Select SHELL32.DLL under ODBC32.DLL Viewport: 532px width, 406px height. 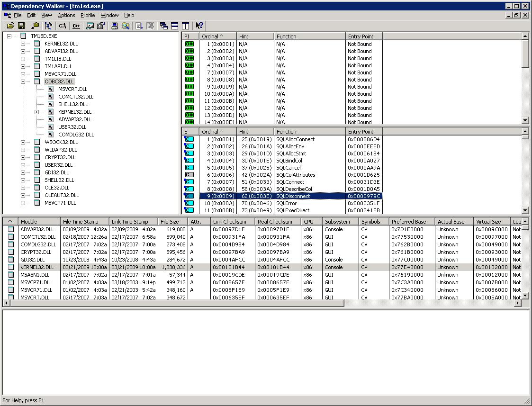pyautogui.click(x=73, y=104)
